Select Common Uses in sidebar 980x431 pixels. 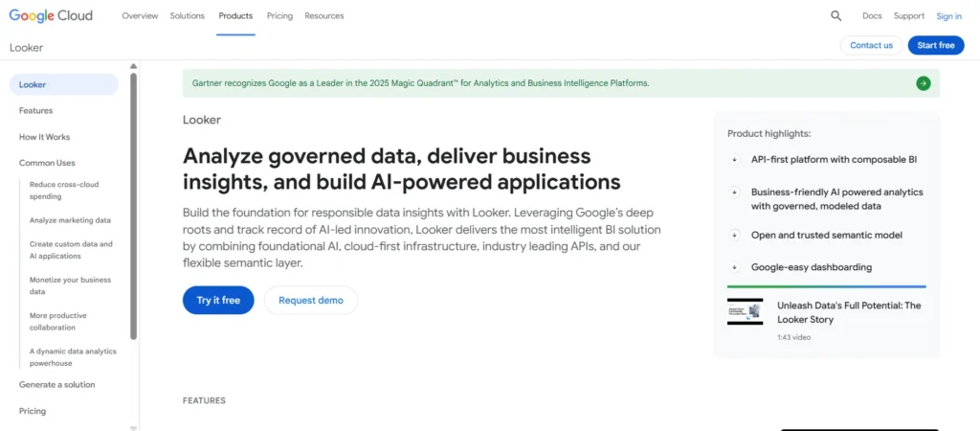tap(47, 163)
